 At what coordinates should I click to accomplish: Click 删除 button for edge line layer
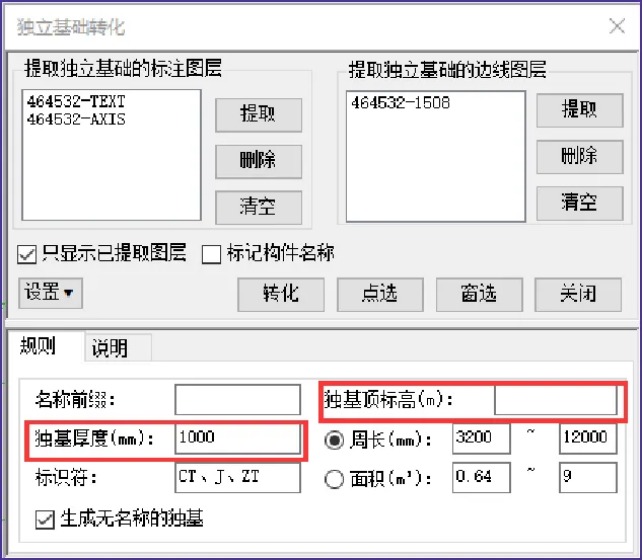(579, 156)
